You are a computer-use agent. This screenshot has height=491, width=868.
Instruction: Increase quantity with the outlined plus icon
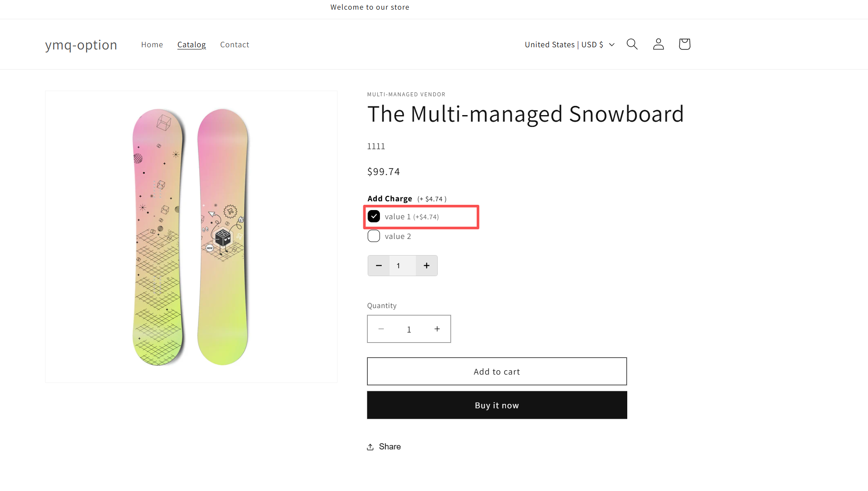(x=437, y=329)
